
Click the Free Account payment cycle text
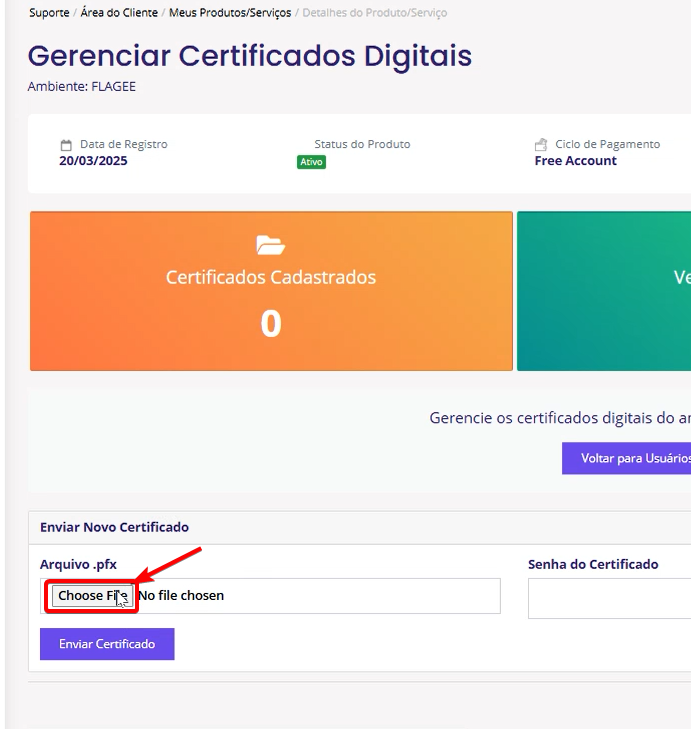576,161
